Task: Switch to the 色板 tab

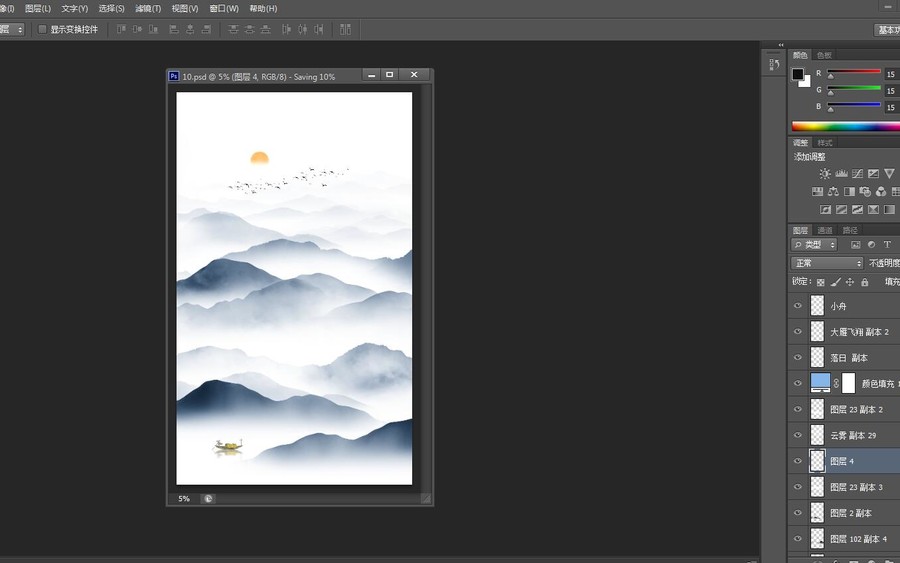Action: point(824,55)
